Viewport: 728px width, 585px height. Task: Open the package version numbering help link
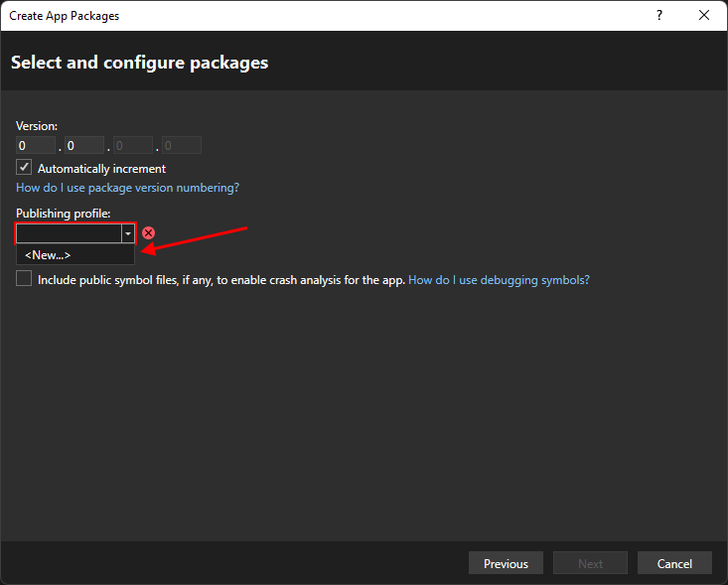(x=127, y=188)
